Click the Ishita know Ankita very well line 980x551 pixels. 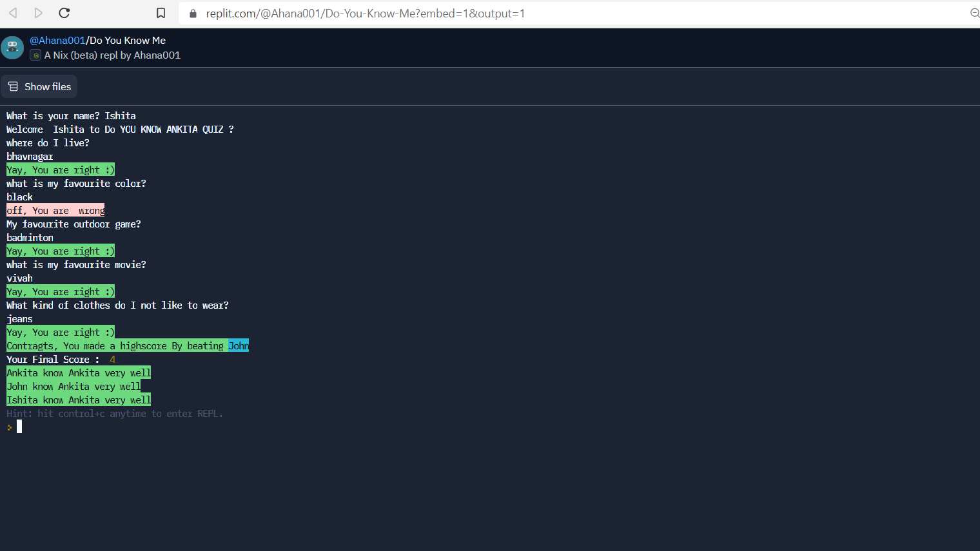(78, 400)
